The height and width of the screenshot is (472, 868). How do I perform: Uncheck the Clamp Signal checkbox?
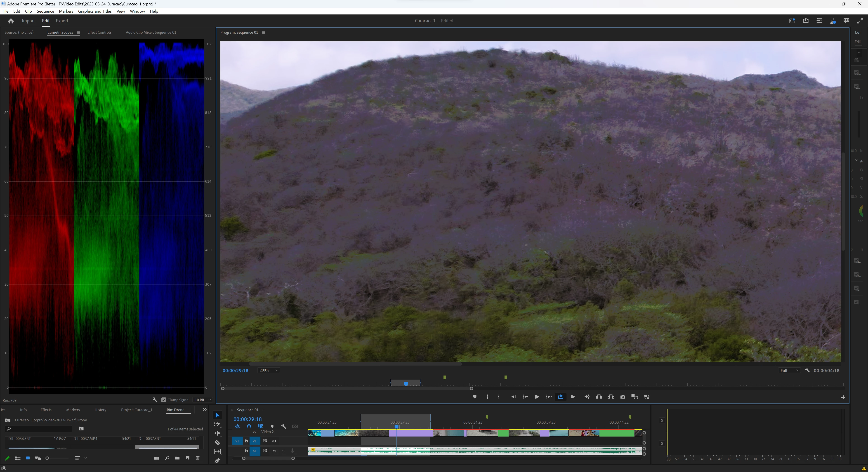click(x=164, y=400)
